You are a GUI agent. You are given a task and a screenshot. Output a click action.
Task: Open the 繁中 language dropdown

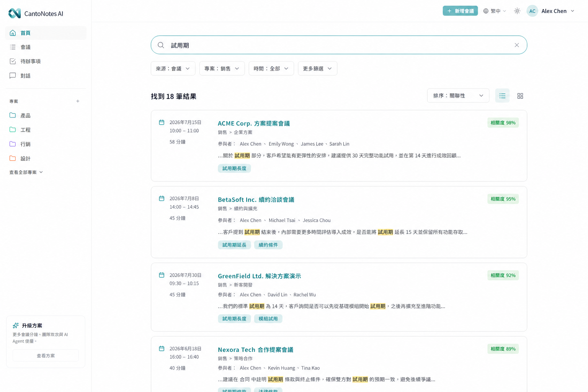coord(495,11)
